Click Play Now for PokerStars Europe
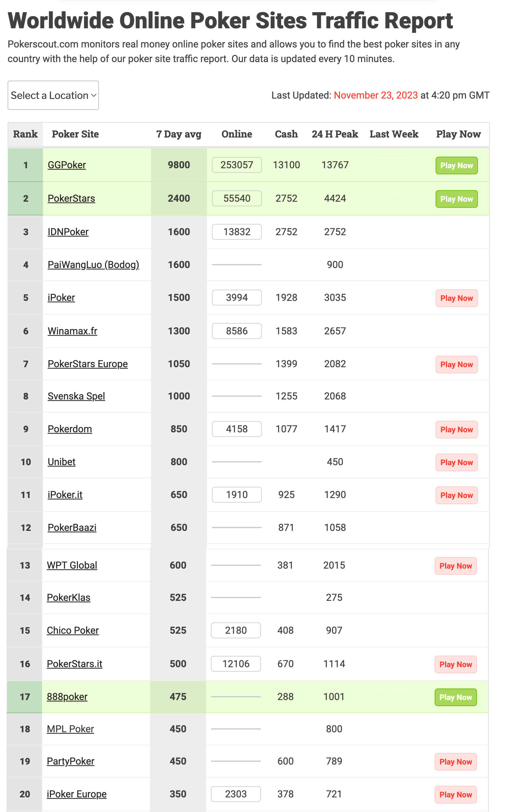Image resolution: width=505 pixels, height=812 pixels. point(456,364)
